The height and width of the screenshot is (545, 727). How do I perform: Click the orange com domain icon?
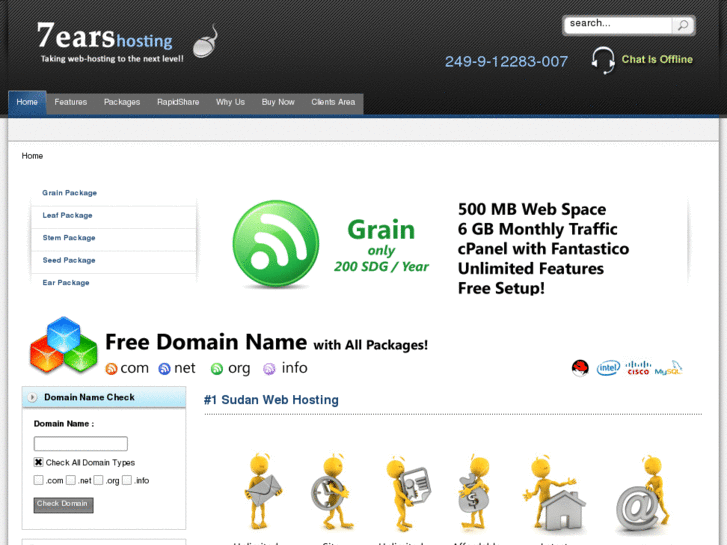click(x=111, y=369)
